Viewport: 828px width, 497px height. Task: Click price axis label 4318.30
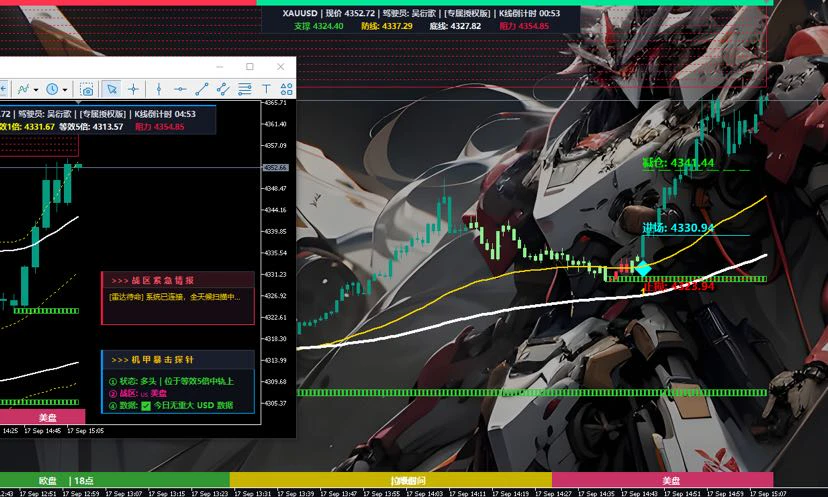coord(275,339)
